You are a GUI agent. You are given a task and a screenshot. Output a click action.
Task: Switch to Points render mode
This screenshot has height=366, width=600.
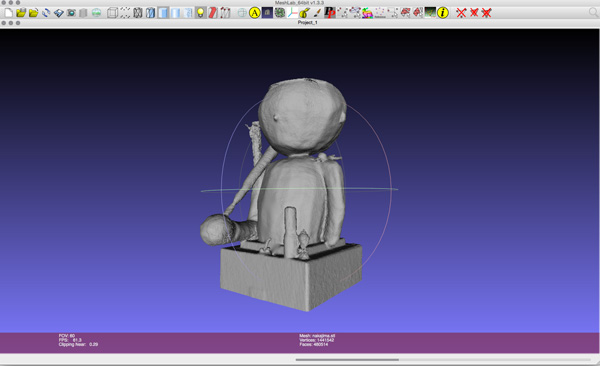click(125, 13)
